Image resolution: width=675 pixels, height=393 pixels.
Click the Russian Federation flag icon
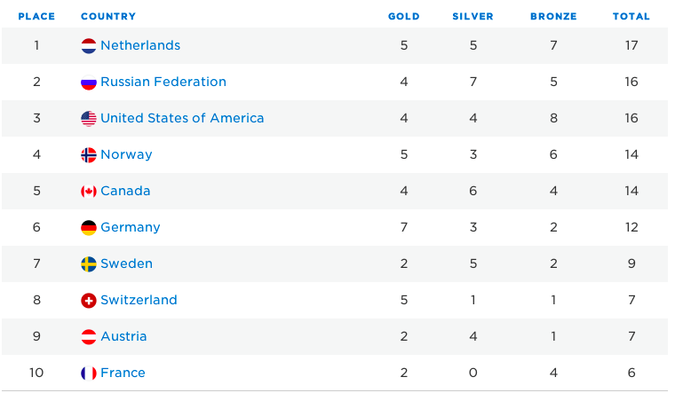pyautogui.click(x=88, y=82)
